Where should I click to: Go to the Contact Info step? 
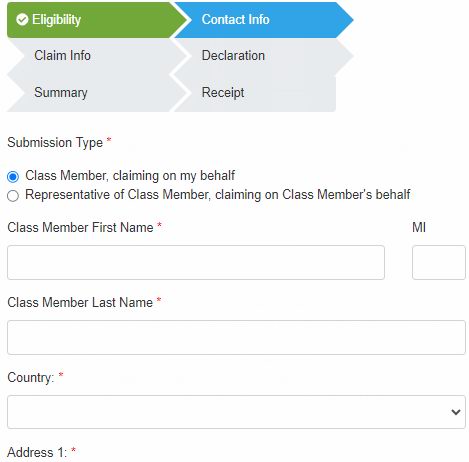pyautogui.click(x=263, y=20)
